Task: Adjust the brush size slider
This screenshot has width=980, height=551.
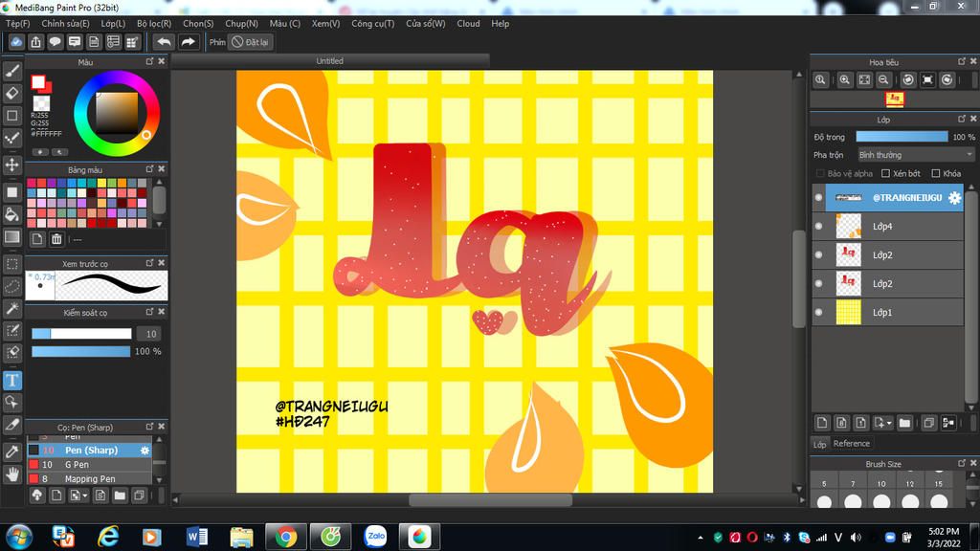Action: 82,334
